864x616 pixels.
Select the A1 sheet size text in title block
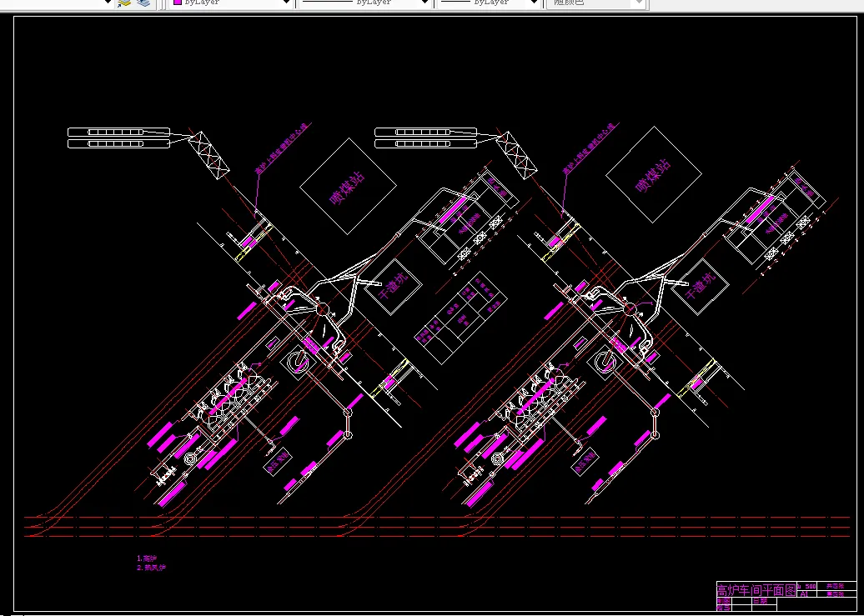804,594
